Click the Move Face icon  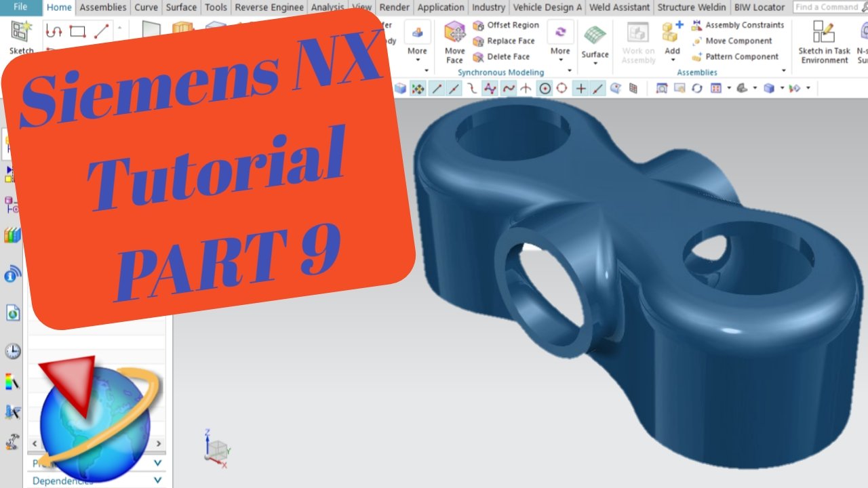[455, 33]
